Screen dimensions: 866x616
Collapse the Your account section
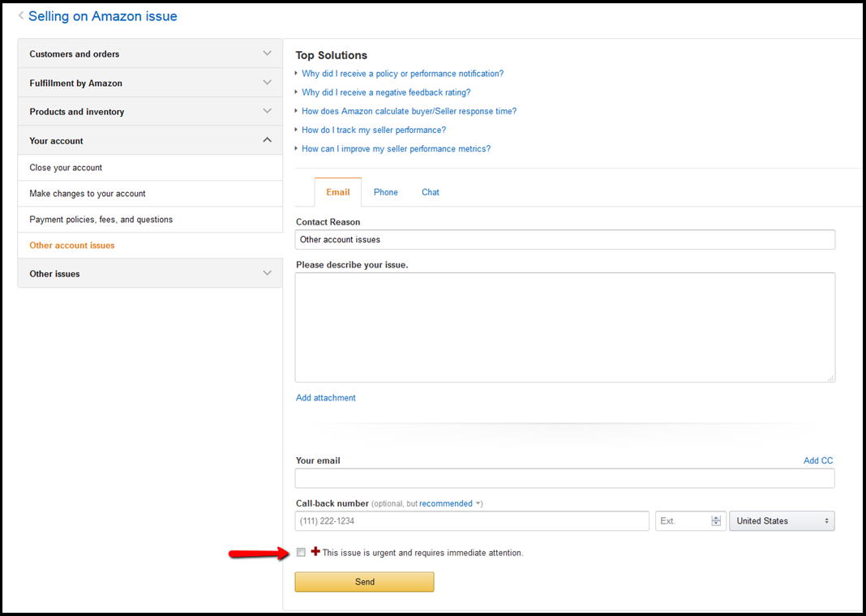click(150, 140)
